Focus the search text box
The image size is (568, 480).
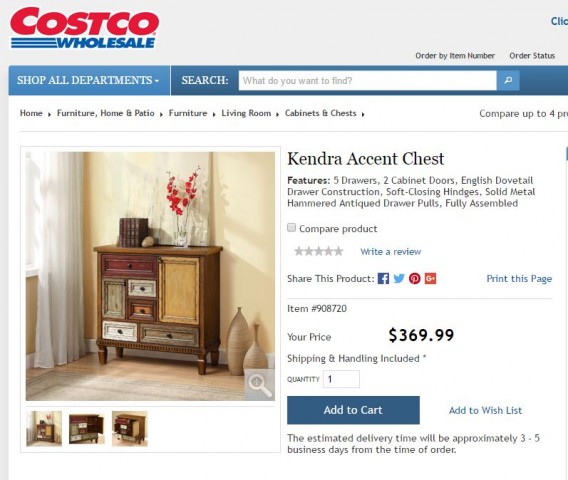click(x=367, y=80)
